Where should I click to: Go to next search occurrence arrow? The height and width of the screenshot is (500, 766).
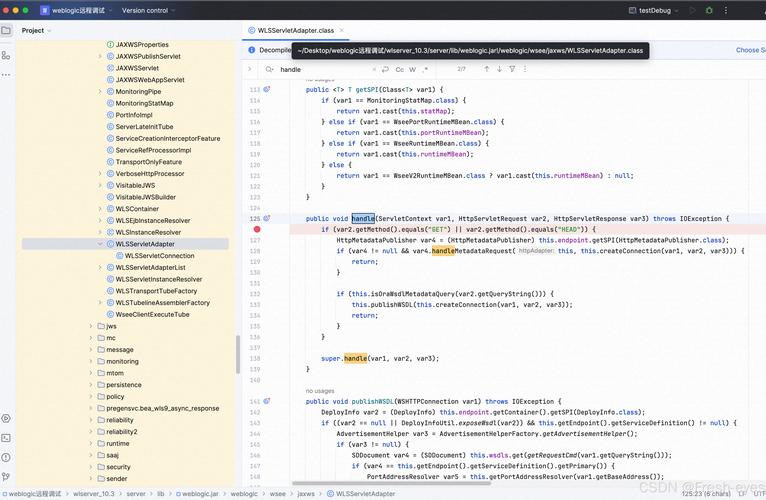click(x=499, y=69)
